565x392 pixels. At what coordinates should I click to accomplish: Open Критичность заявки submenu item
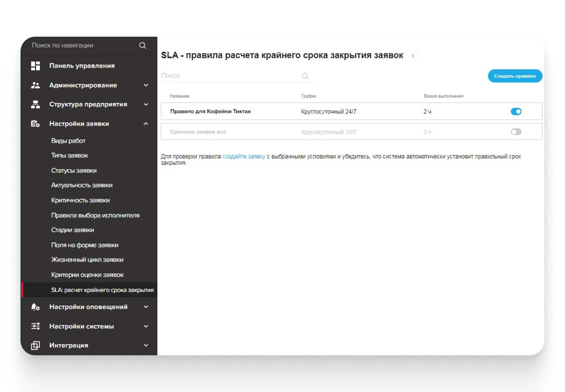click(x=80, y=200)
